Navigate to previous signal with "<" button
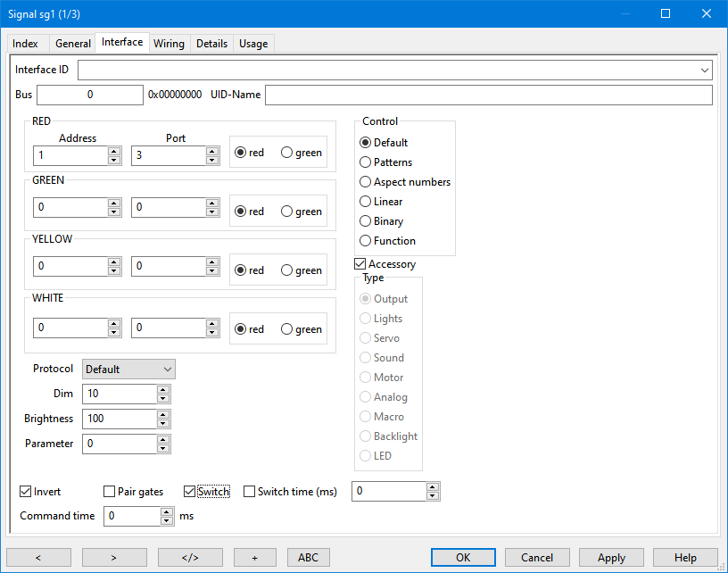 (x=37, y=557)
